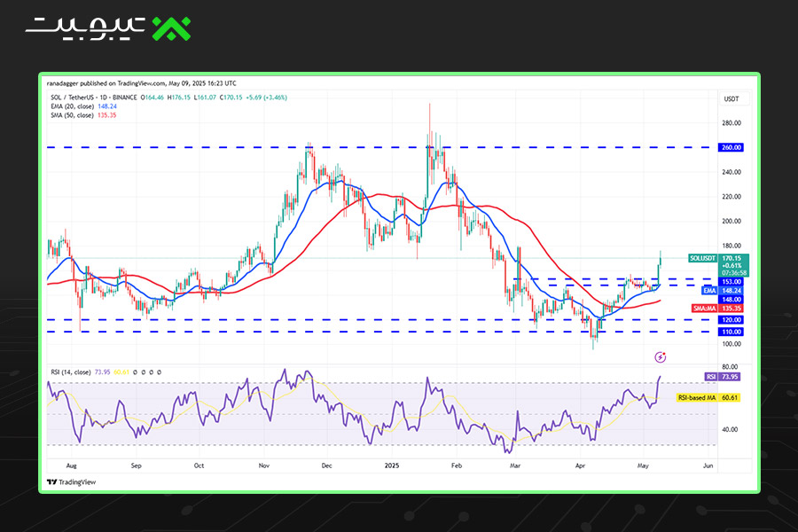
Task: Click the 200.00 price axis label
Action: [731, 221]
